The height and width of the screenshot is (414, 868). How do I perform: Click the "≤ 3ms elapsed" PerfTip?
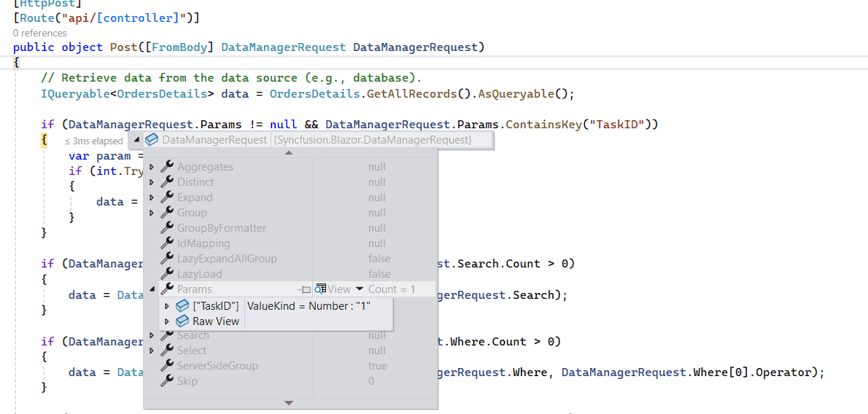[x=93, y=141]
